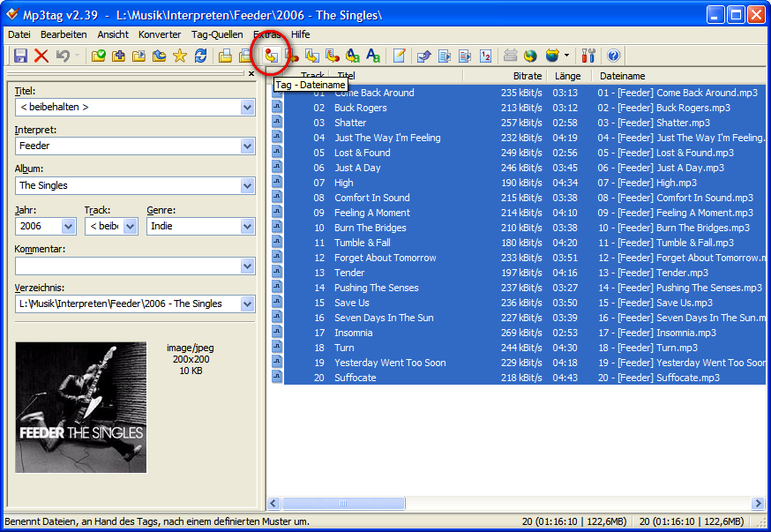Expand the Titel field dropdown
Image resolution: width=771 pixels, height=532 pixels.
point(247,107)
